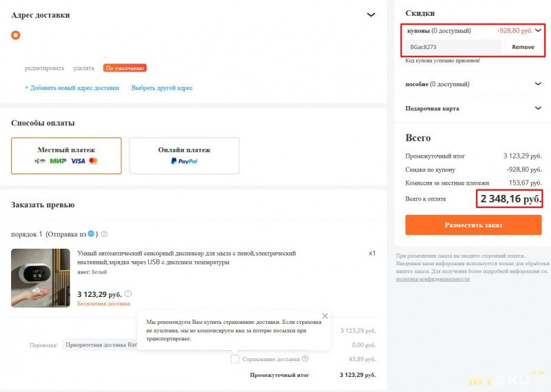Collapse the Адрес доставки section
This screenshot has height=392, width=551.
tap(371, 14)
